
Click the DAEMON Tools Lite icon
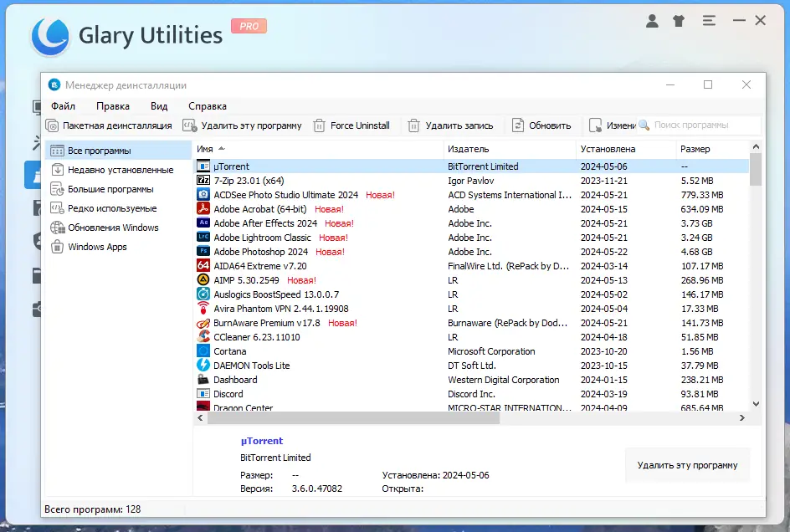click(x=203, y=366)
